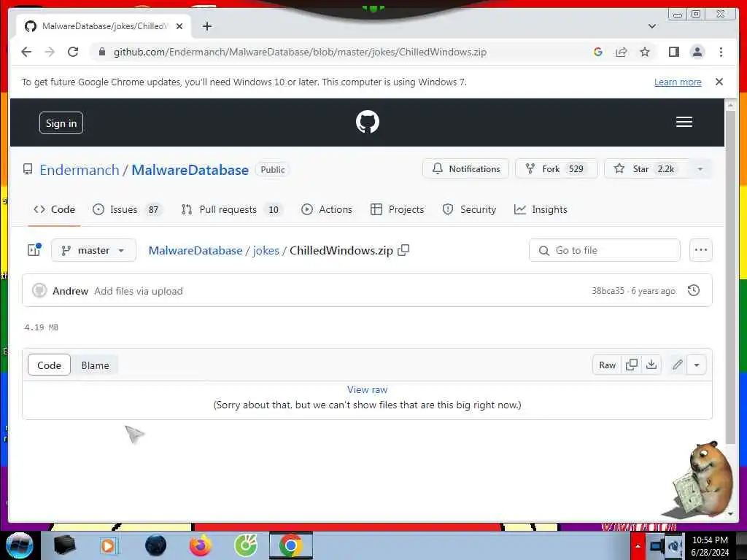The height and width of the screenshot is (560, 747).
Task: Open the more file actions ellipsis
Action: tap(701, 250)
